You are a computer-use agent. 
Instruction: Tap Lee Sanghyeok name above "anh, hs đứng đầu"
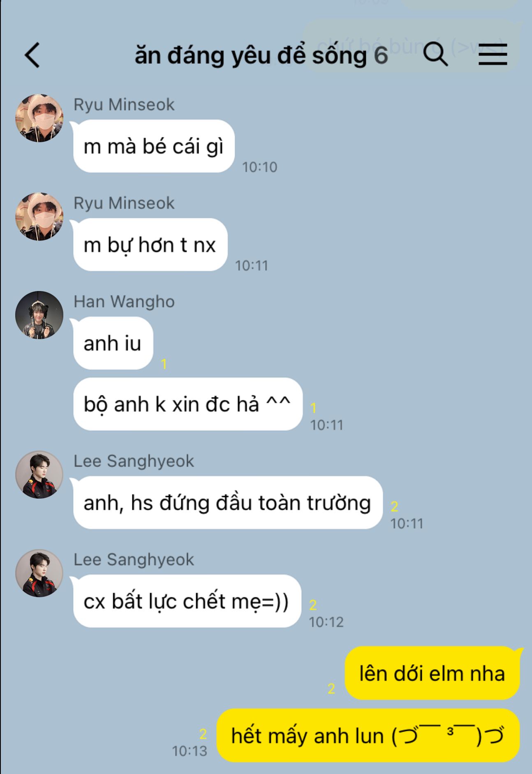pos(134,461)
